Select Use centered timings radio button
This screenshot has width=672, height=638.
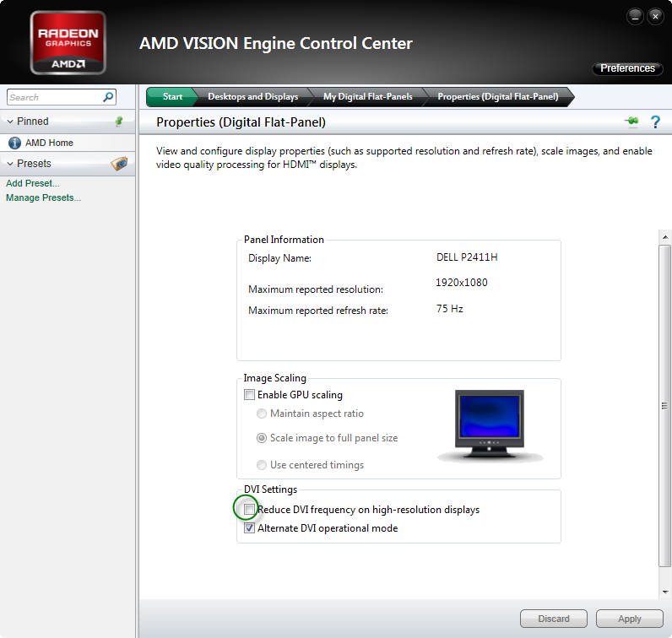tap(262, 465)
